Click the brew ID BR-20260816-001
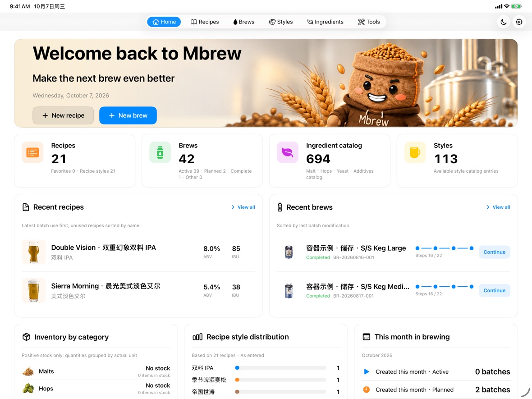 353,257
